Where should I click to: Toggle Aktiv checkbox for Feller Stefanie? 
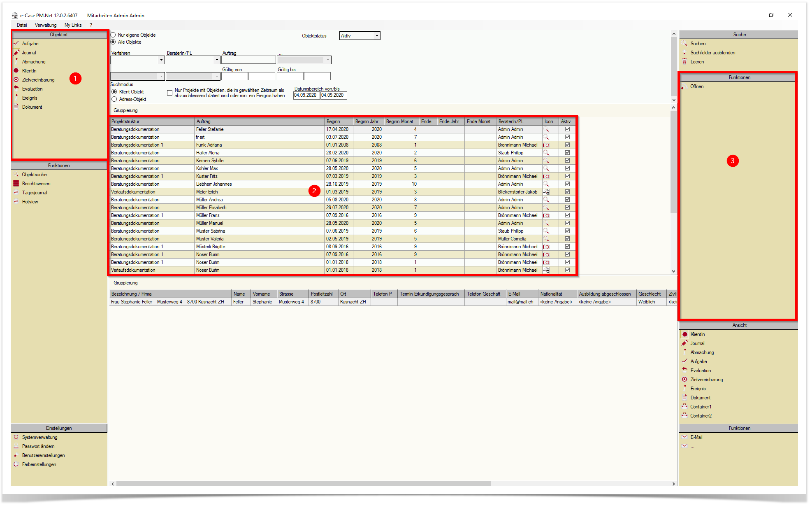coord(567,129)
